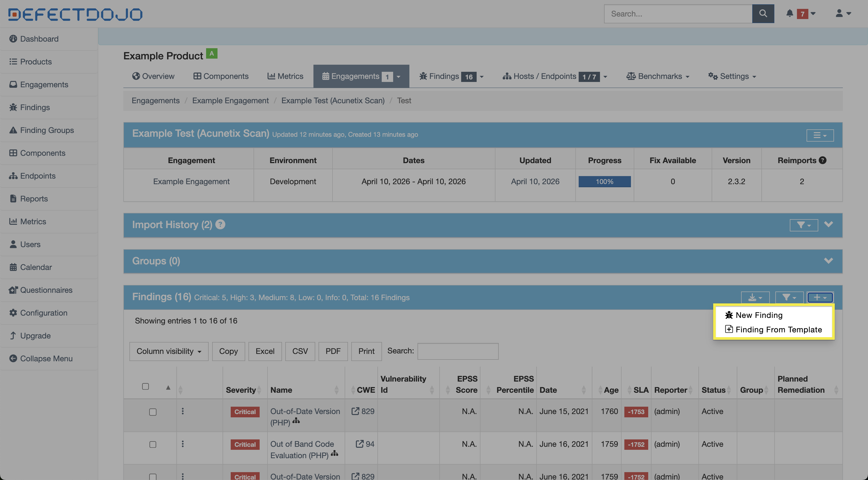Toggle the select-all findings checkbox

click(x=145, y=386)
